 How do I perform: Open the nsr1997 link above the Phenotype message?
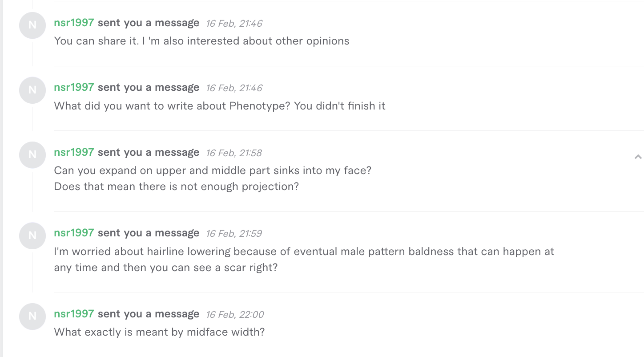coord(74,87)
